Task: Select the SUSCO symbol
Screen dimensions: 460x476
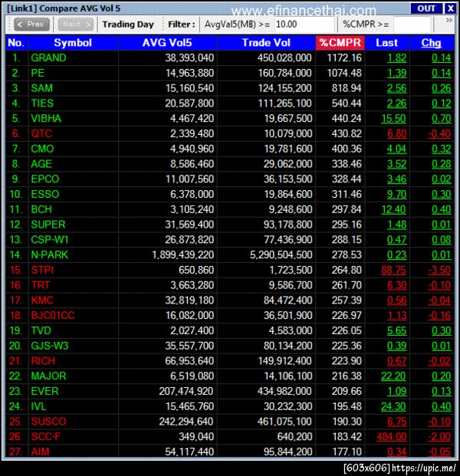Action: tap(48, 422)
